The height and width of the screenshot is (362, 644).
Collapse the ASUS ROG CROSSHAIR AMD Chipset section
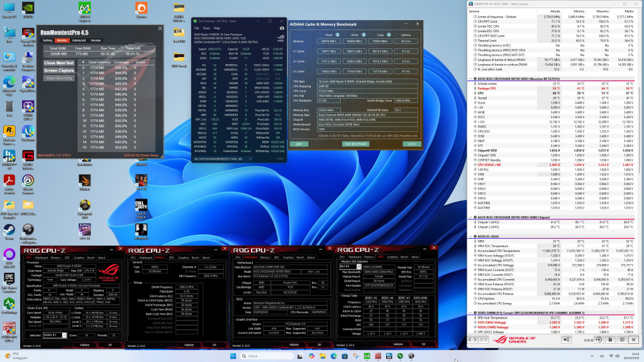click(x=470, y=217)
